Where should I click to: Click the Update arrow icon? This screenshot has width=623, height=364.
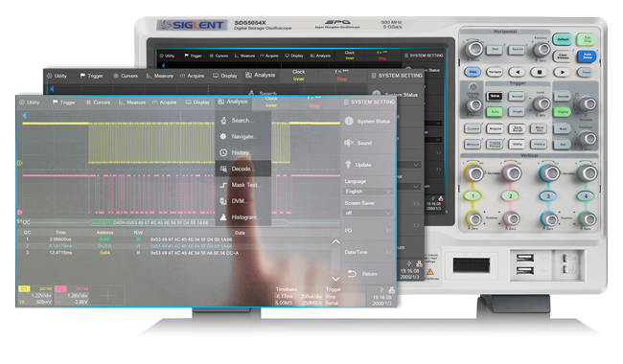tap(348, 165)
